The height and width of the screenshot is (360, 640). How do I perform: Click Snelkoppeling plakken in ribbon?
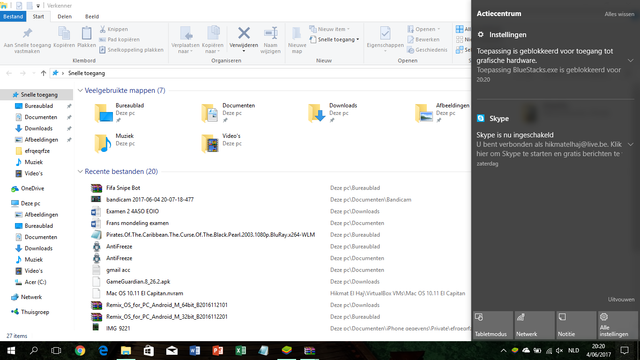click(131, 50)
